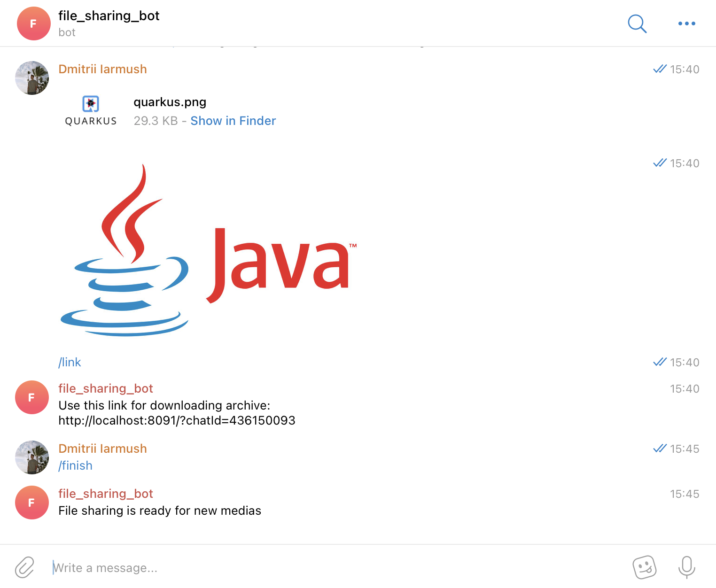The height and width of the screenshot is (588, 716).
Task: Click the paperclip attach file icon
Action: 24,567
